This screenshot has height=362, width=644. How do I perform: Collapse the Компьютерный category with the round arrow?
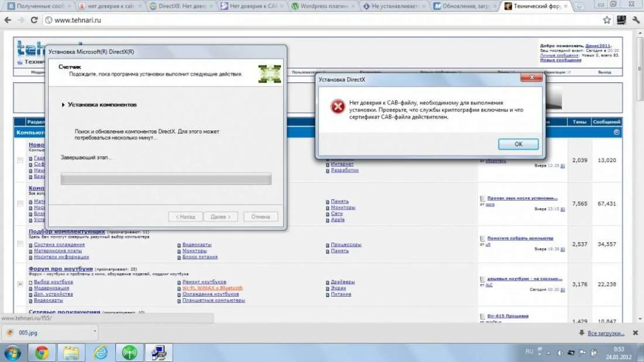click(x=616, y=132)
